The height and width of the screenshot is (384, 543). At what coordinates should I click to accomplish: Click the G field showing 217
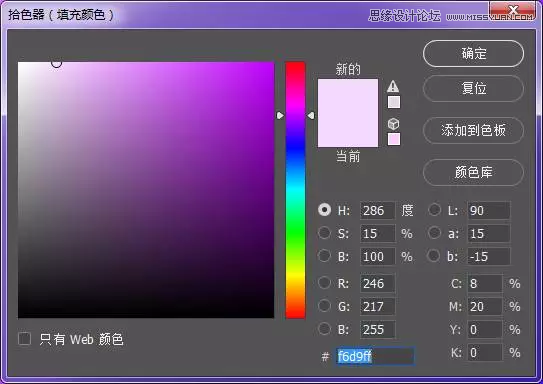click(377, 306)
